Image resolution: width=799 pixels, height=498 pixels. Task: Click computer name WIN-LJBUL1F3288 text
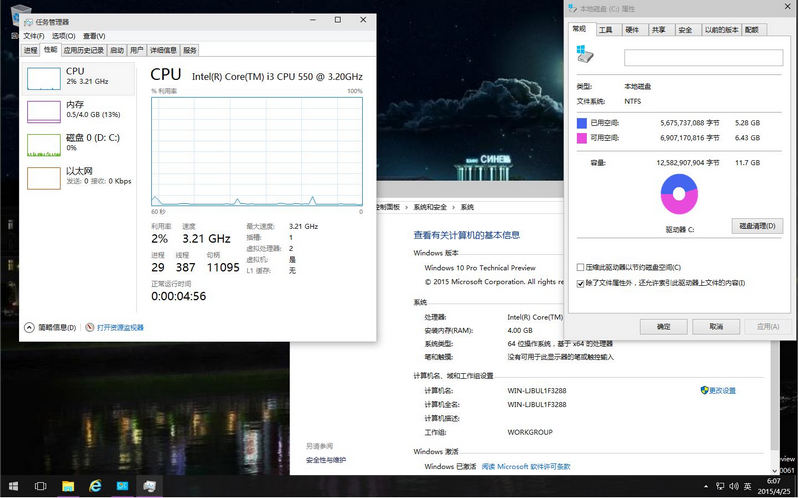[537, 390]
